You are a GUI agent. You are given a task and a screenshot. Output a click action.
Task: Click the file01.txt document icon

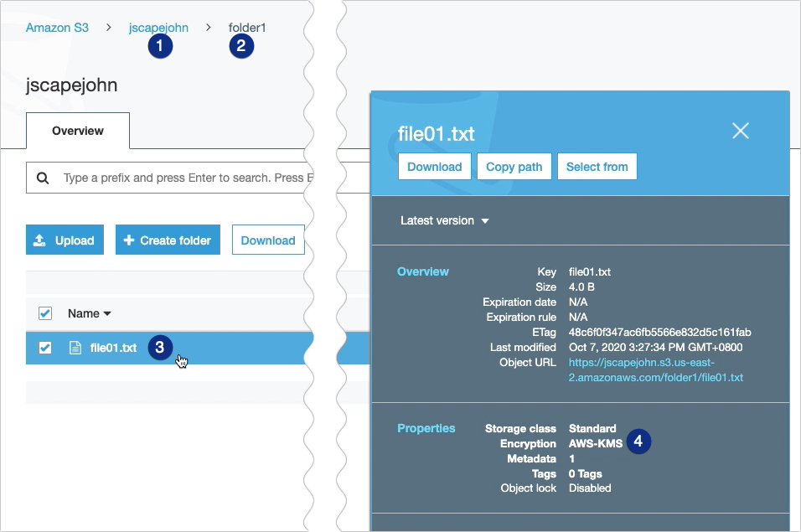75,348
